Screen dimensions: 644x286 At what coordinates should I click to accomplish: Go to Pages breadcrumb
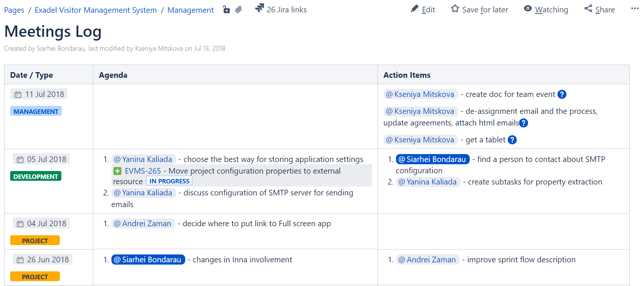point(14,10)
